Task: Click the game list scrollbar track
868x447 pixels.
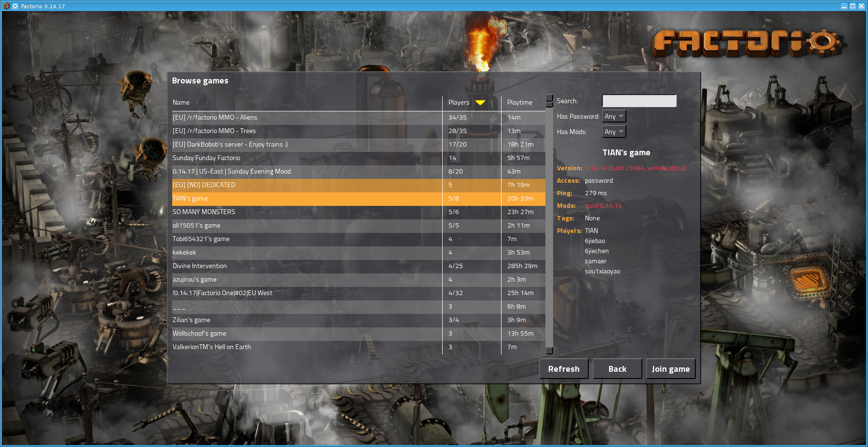Action: (x=549, y=227)
